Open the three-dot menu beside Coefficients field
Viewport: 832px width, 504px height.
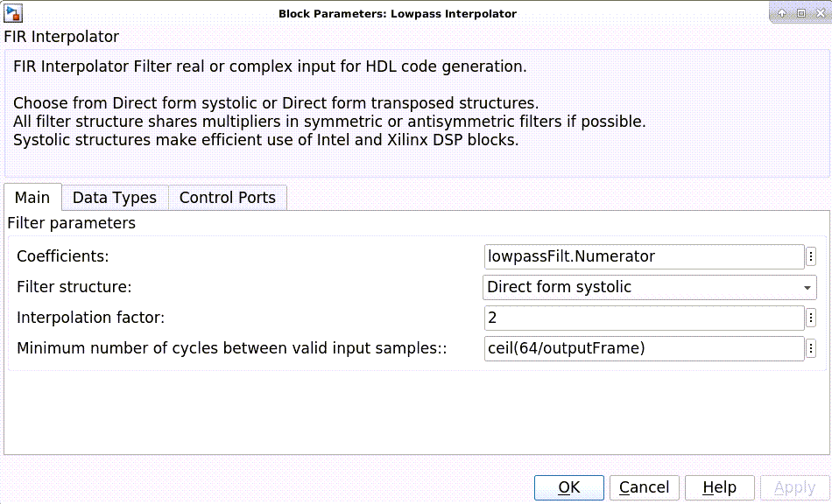[x=811, y=256]
